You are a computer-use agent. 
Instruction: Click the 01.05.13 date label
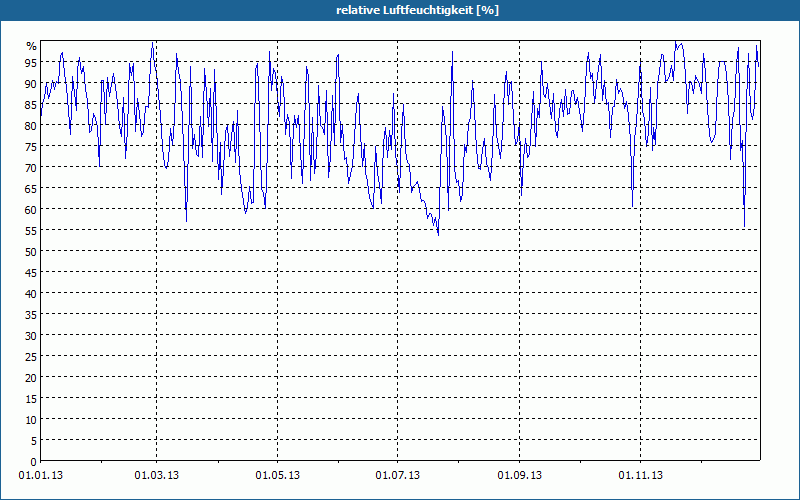(278, 476)
